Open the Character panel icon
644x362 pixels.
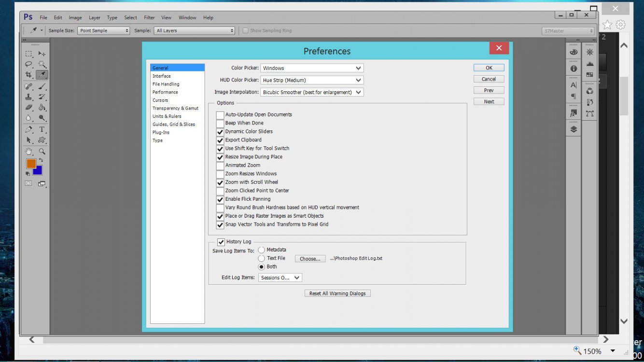574,85
